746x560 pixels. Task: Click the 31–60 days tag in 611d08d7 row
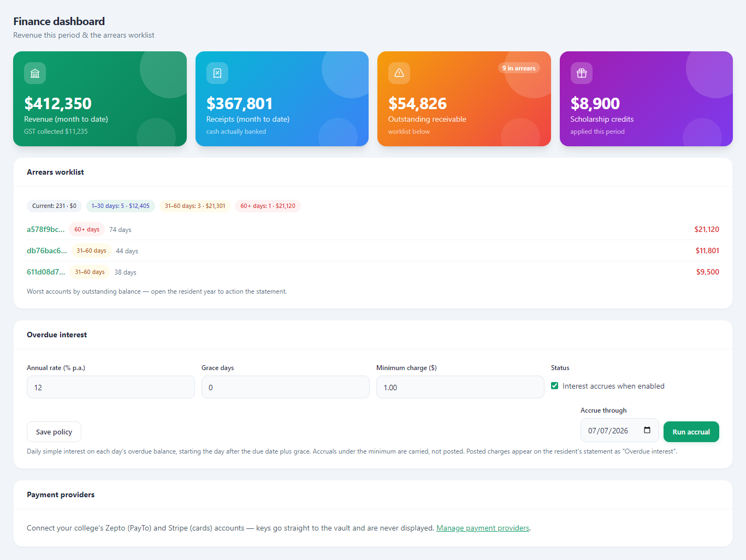pyautogui.click(x=90, y=272)
